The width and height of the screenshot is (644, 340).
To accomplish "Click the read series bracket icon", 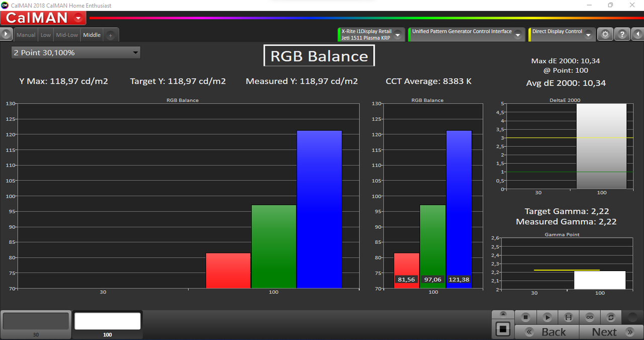I will click(569, 317).
